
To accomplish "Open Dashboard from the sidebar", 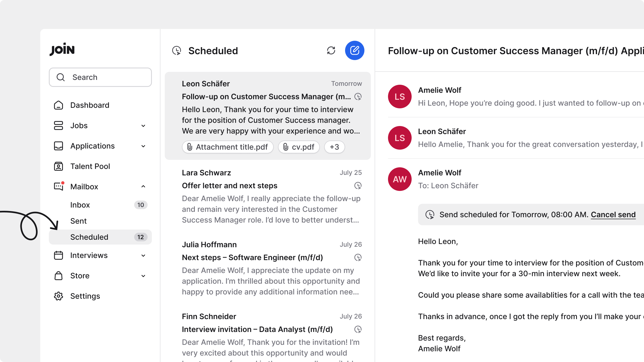I will [90, 105].
